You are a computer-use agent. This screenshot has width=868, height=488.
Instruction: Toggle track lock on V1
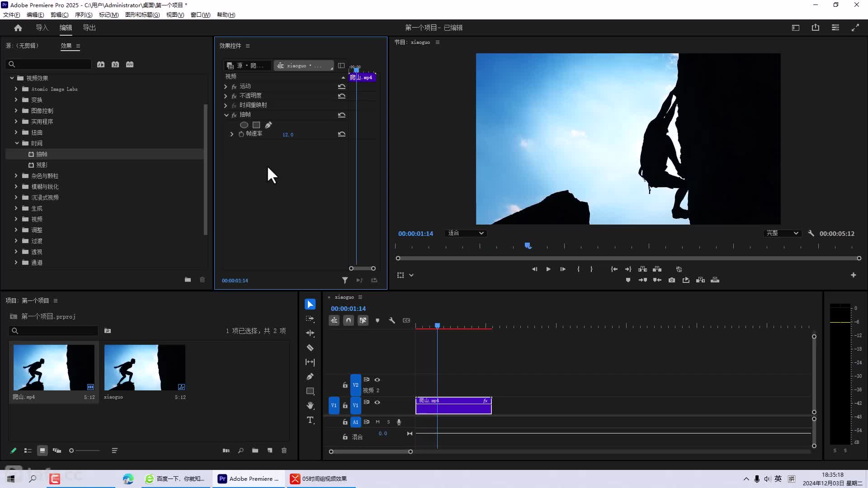345,406
